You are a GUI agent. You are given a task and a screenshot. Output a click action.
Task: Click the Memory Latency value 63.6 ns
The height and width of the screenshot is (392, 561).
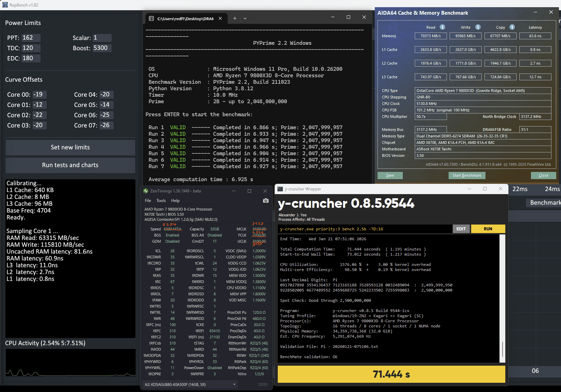point(535,36)
